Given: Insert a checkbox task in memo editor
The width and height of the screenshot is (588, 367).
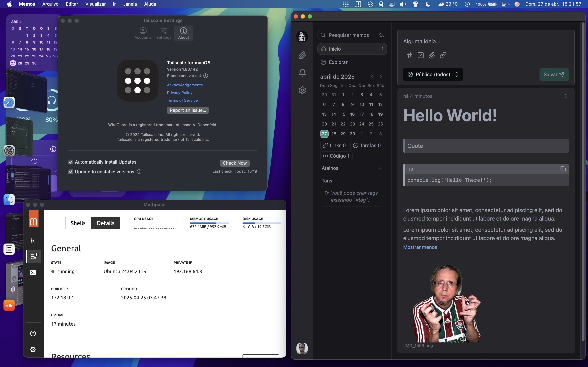Looking at the screenshot, I should pyautogui.click(x=420, y=55).
